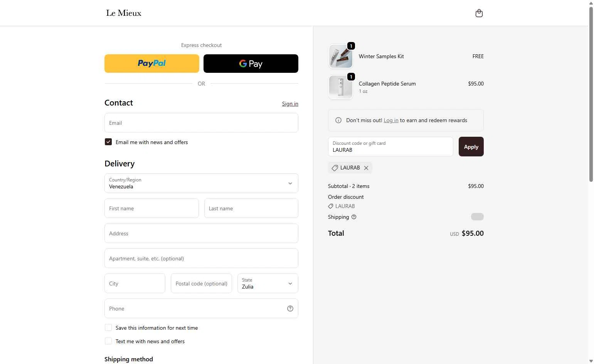Click the Discount code or gift card field
Viewport: 594px width, 364px height.
pyautogui.click(x=390, y=147)
